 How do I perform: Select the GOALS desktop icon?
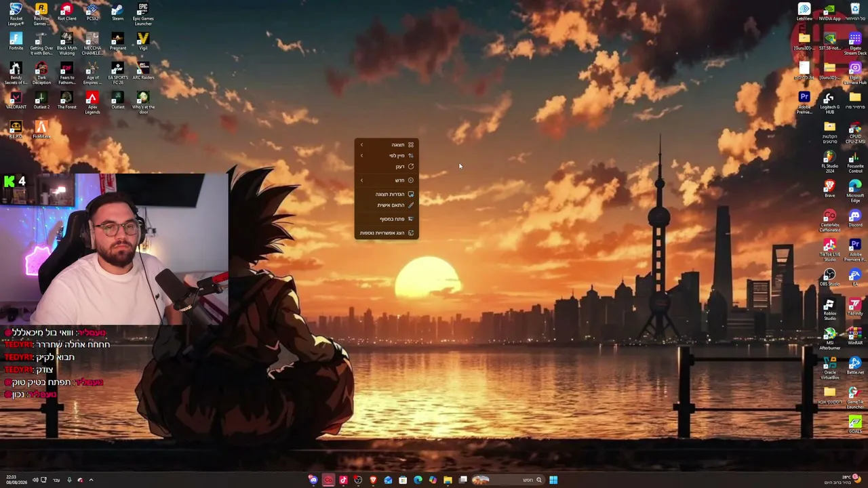click(x=855, y=425)
